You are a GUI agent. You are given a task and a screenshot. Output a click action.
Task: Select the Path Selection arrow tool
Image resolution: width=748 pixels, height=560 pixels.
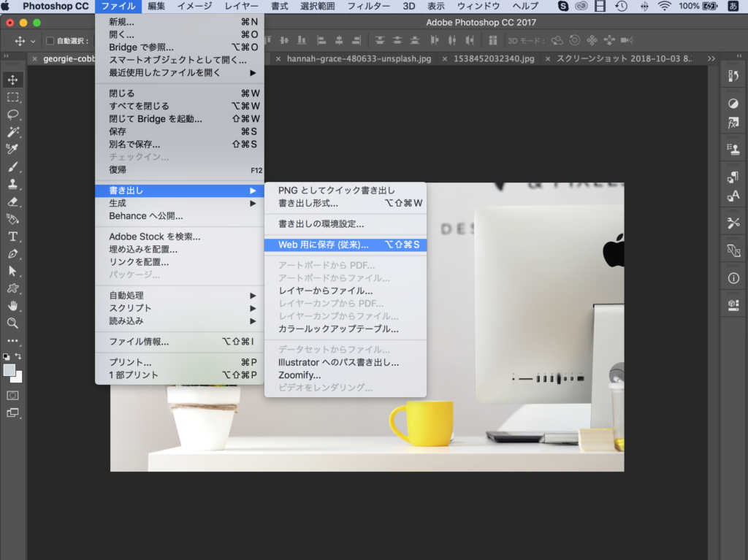click(x=13, y=271)
